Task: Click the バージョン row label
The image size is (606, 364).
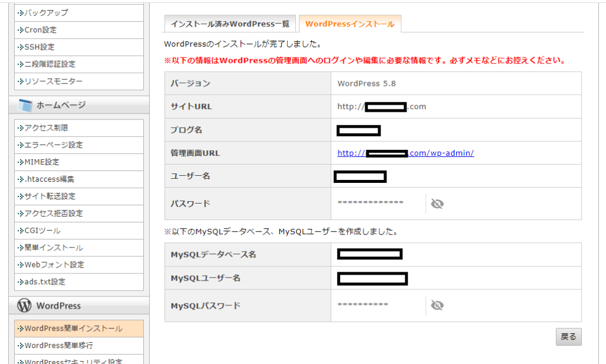Action: coord(191,83)
